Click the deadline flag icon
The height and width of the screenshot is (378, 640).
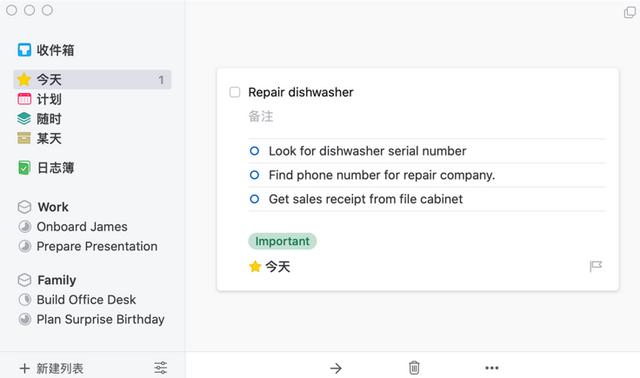(x=596, y=267)
